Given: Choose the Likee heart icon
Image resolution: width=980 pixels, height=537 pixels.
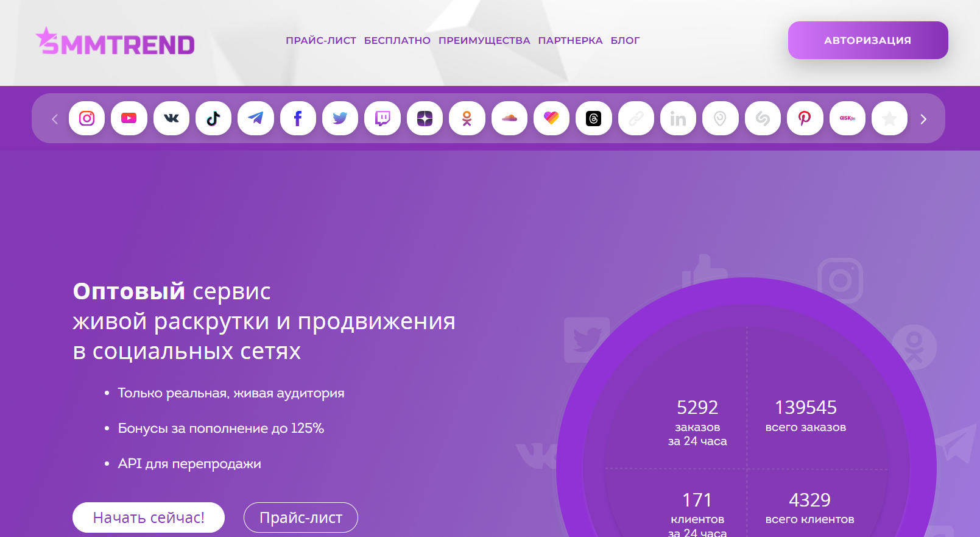Looking at the screenshot, I should (x=551, y=118).
